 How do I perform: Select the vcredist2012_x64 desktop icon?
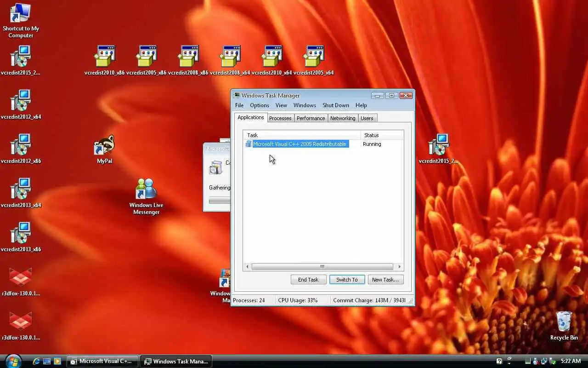[21, 104]
